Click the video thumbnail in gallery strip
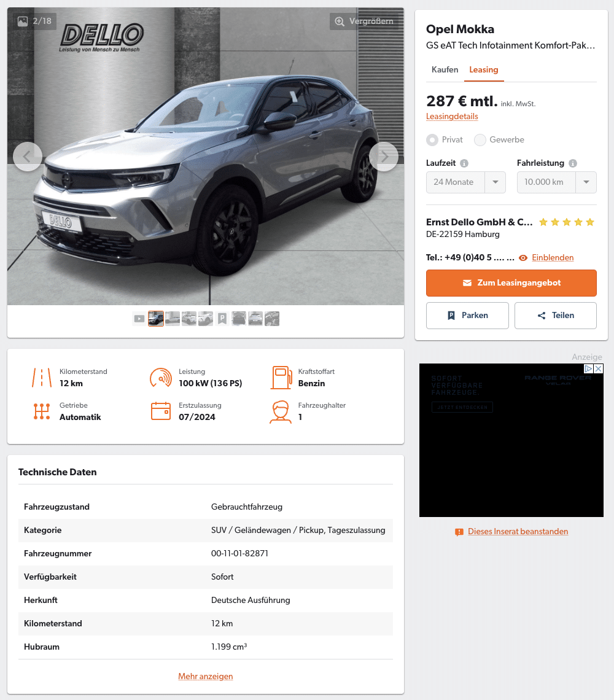Screen dimensions: 614x700 [x=139, y=319]
